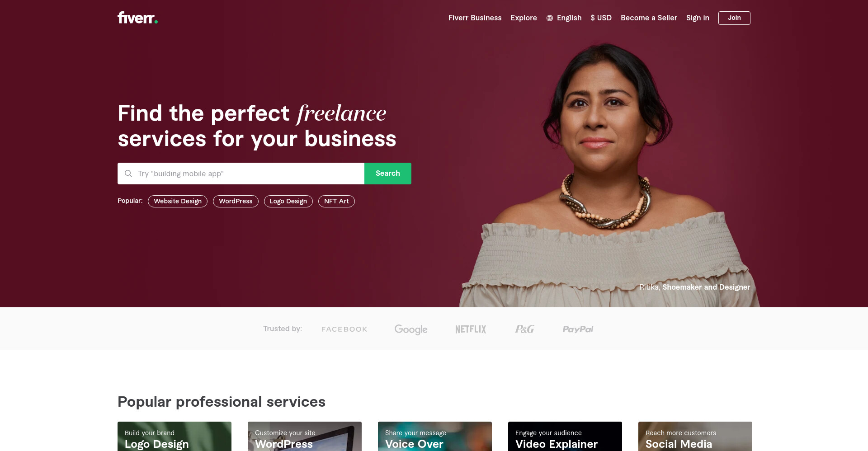This screenshot has height=451, width=868.
Task: Click the Facebook trusted-by logo
Action: pos(344,329)
